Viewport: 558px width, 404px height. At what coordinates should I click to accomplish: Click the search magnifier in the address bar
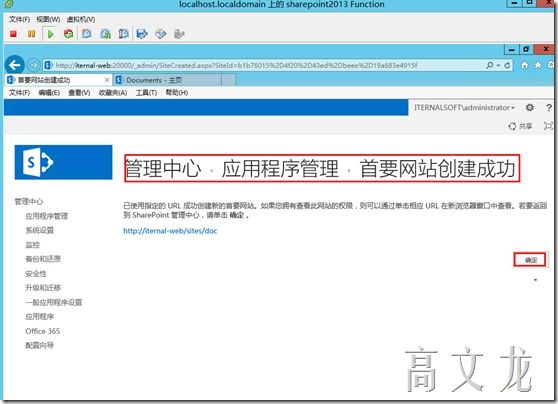pyautogui.click(x=490, y=65)
